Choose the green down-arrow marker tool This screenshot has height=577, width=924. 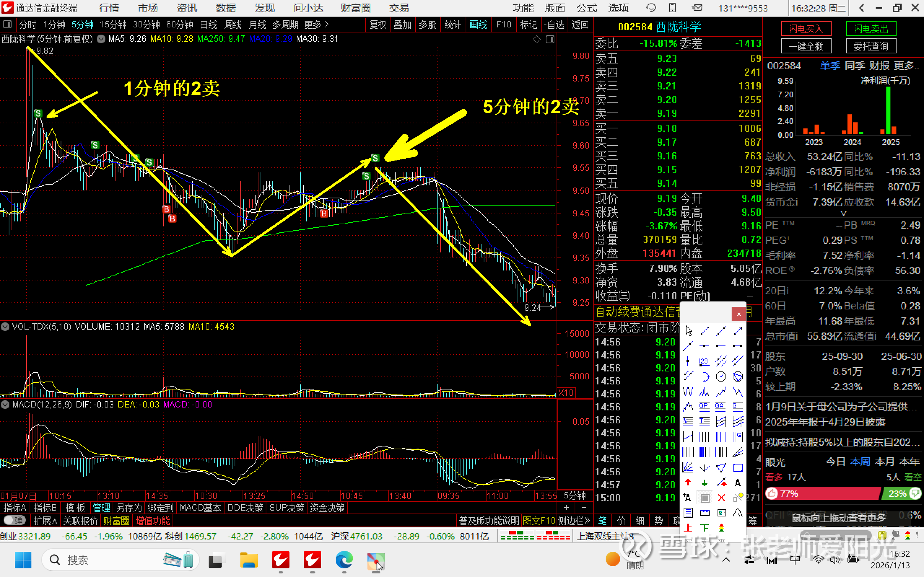point(705,483)
